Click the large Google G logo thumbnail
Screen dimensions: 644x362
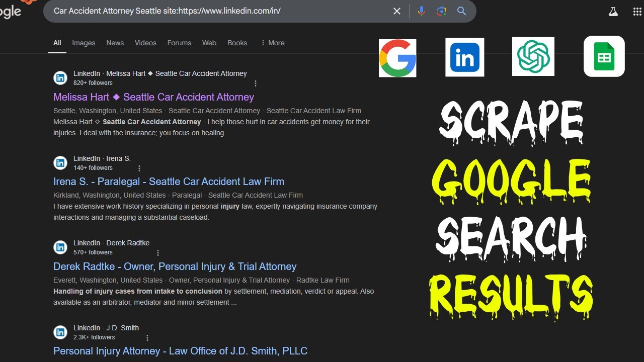397,58
